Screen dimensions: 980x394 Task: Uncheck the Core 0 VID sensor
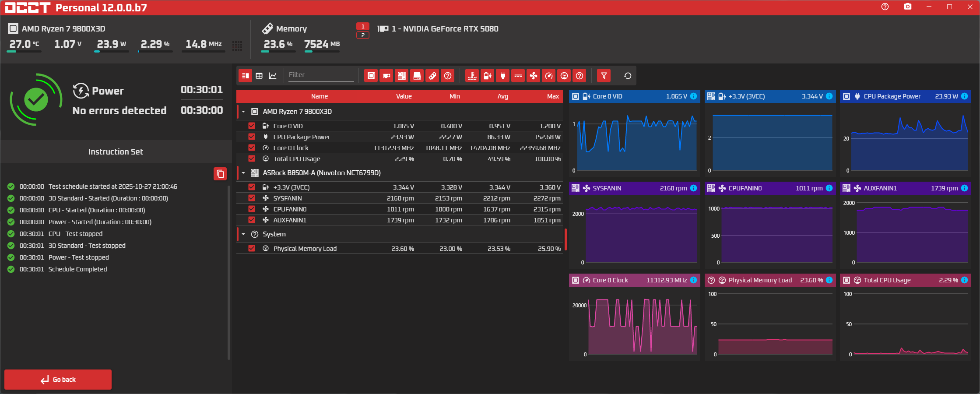click(252, 126)
